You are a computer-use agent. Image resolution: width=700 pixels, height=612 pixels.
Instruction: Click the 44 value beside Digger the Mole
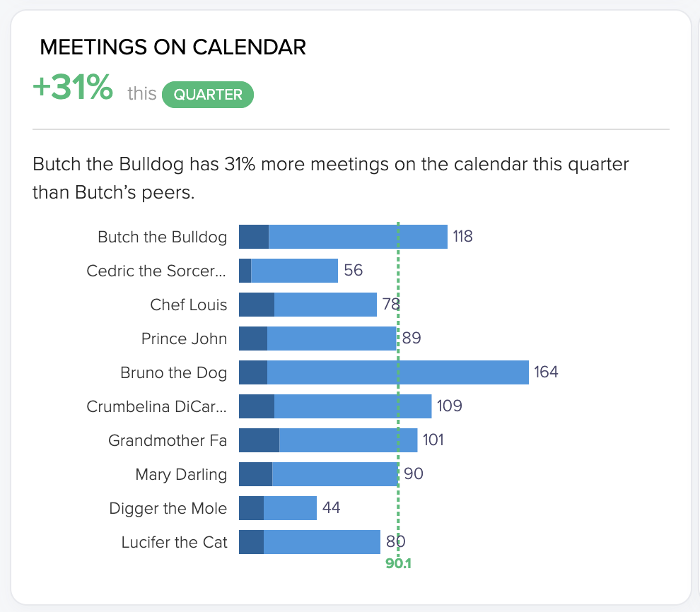point(331,507)
